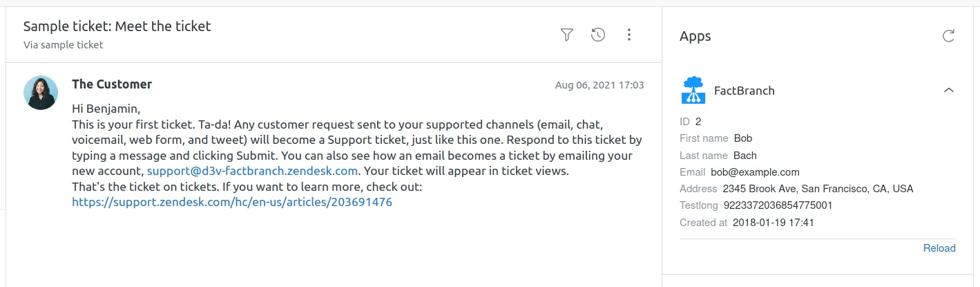Image resolution: width=980 pixels, height=287 pixels.
Task: Open the Zendesk help article link
Action: pos(232,203)
